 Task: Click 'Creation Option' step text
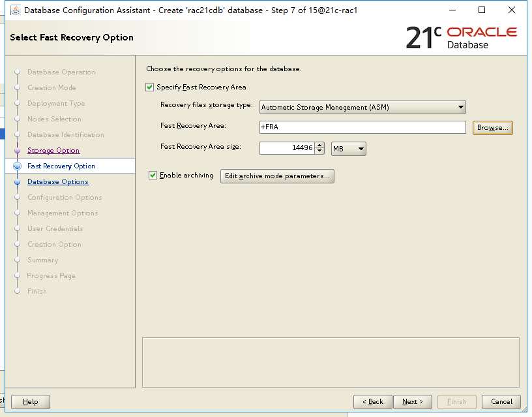pyautogui.click(x=54, y=245)
